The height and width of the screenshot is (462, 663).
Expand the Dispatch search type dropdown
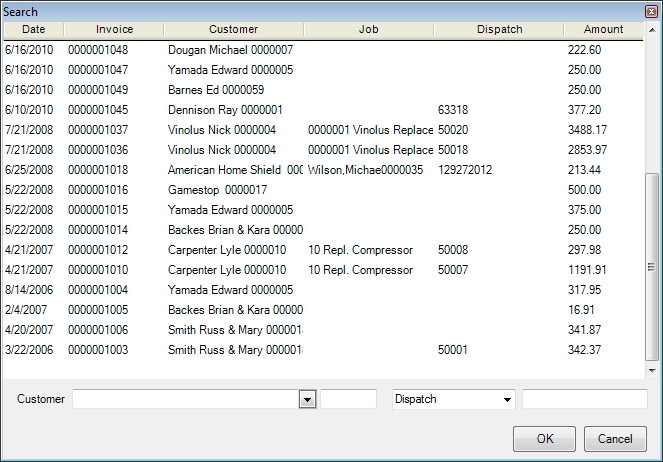point(507,399)
